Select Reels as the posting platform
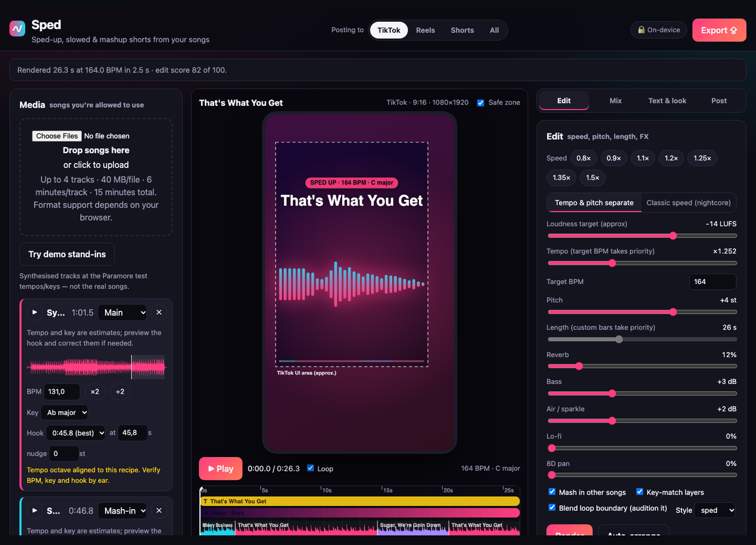Screen dimensions: 756x545 click(x=425, y=30)
